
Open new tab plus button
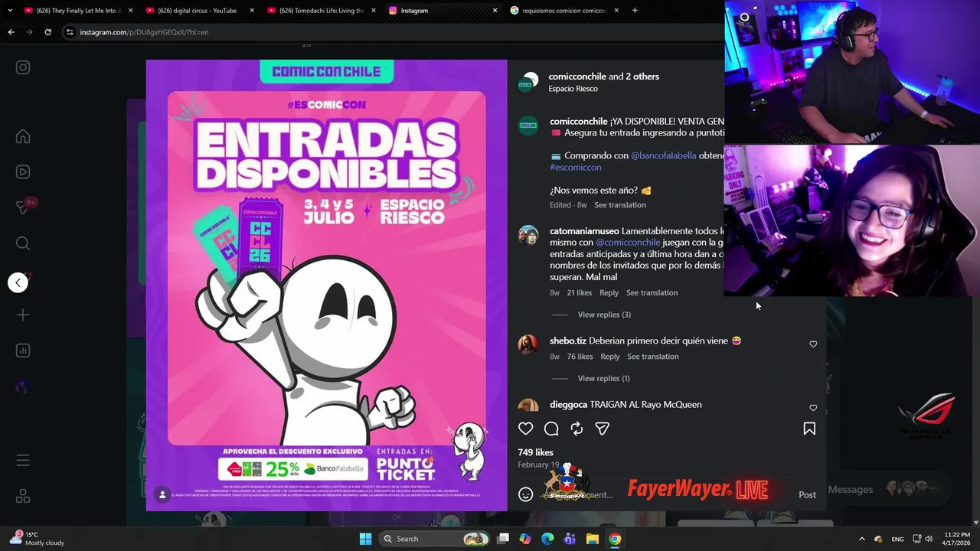(635, 11)
